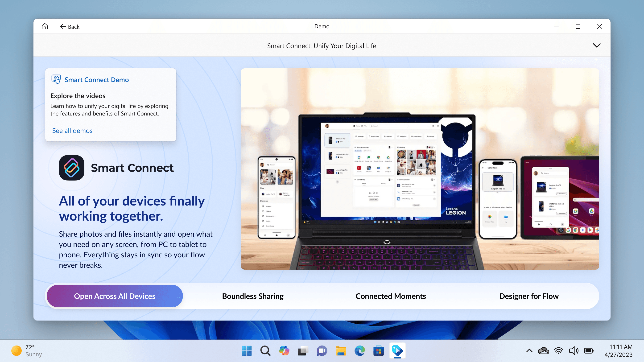Open the clock showing 11:11 AM
This screenshot has height=362, width=644.
[x=619, y=351]
